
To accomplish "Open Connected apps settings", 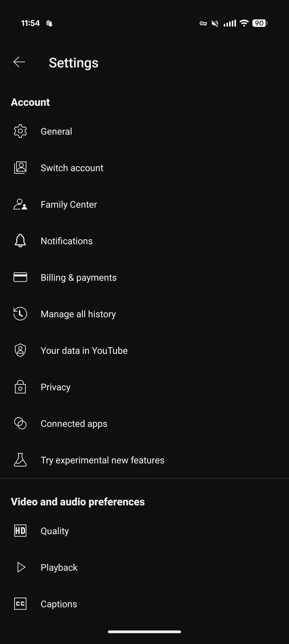I will click(74, 424).
